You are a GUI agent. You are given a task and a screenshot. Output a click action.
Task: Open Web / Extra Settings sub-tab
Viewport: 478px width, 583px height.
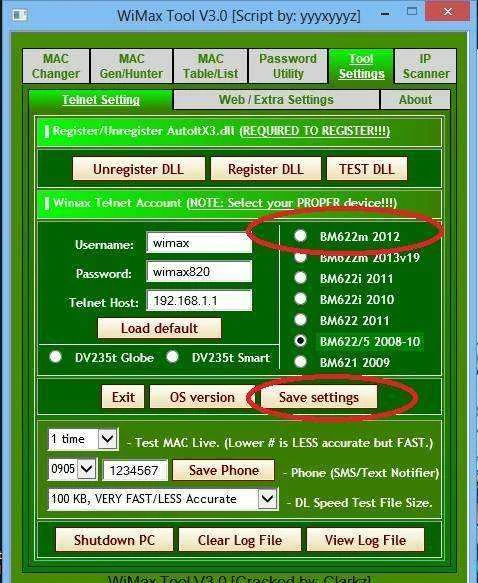(276, 100)
